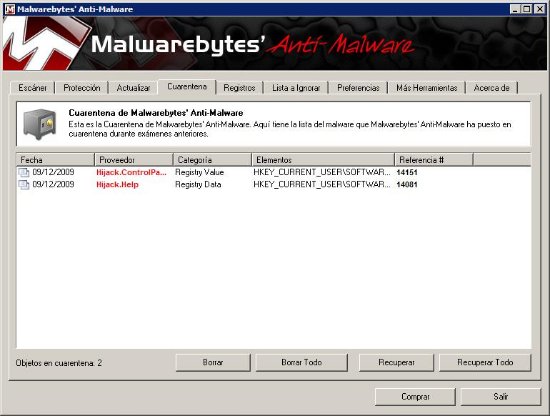Click the document icon in Hijack.ControlPa... row
Viewport: 550px width, 416px height.
[x=24, y=172]
